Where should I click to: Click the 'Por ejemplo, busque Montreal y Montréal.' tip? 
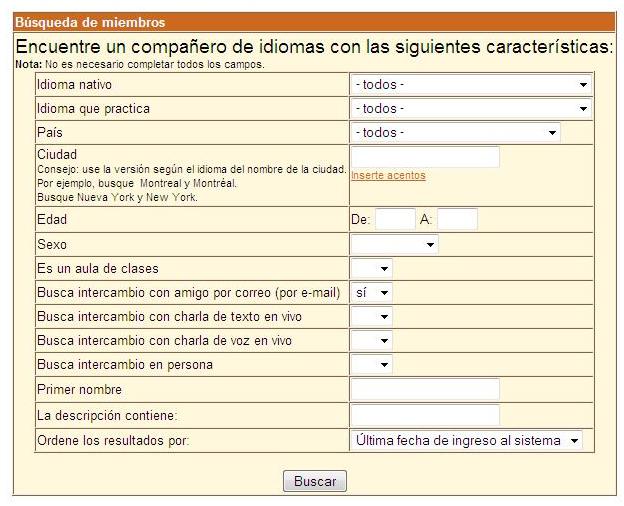point(137,183)
